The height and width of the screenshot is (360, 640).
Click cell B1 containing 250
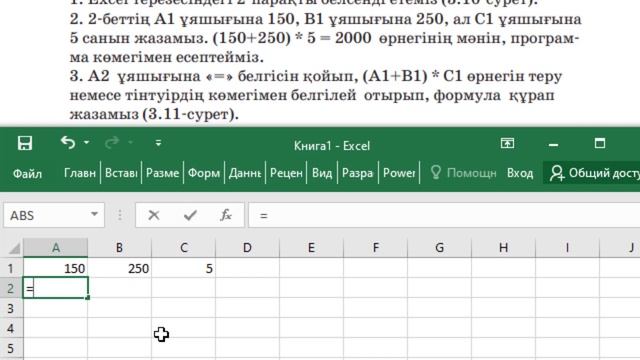coord(119,268)
